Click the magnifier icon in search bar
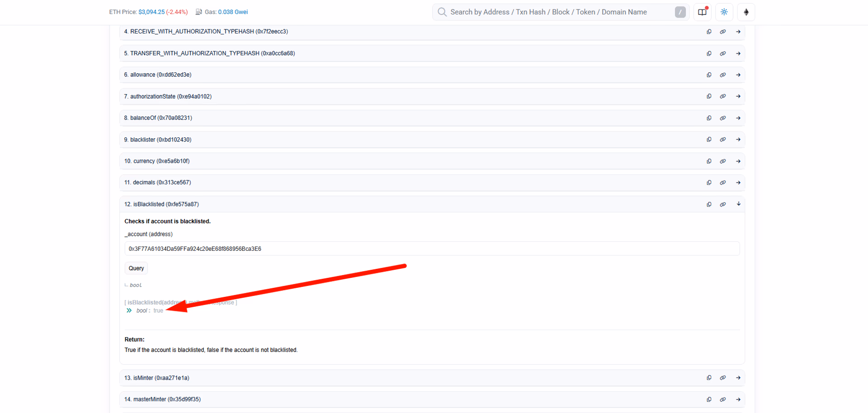 (442, 12)
